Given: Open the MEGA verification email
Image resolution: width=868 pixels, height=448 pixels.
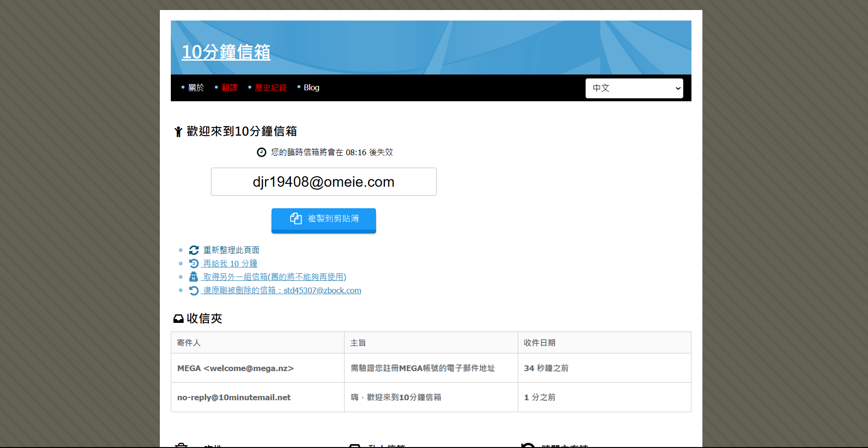Looking at the screenshot, I should coord(422,368).
